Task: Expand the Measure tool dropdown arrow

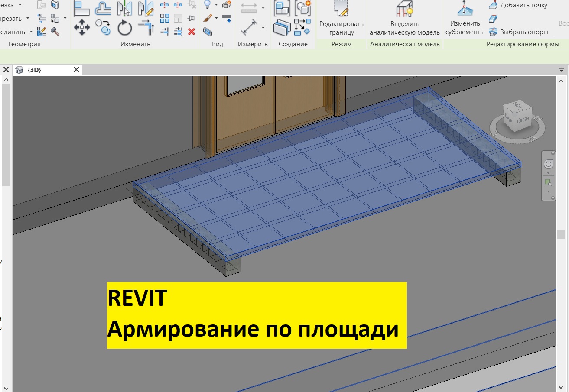Action: coord(263,8)
